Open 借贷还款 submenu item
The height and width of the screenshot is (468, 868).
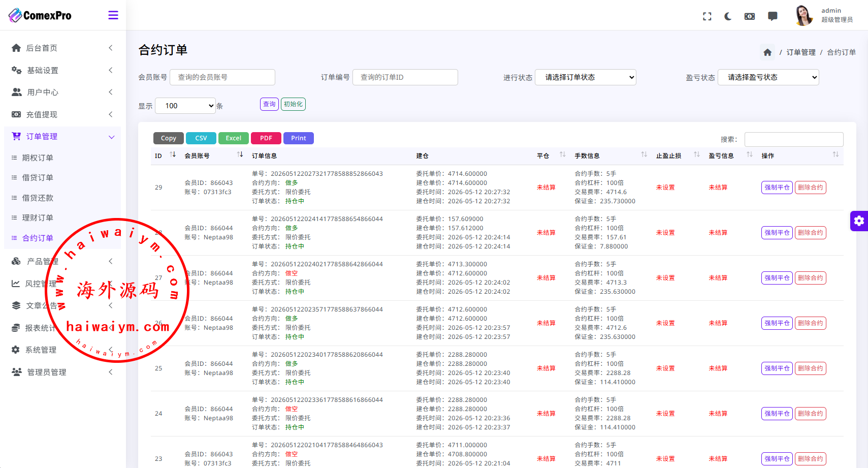(38, 198)
